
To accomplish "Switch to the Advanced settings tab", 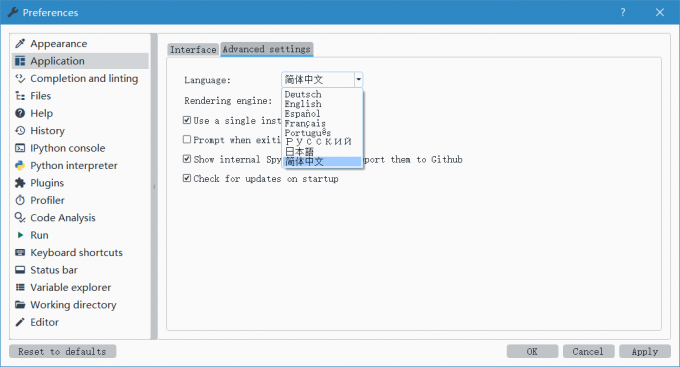I will (x=267, y=49).
